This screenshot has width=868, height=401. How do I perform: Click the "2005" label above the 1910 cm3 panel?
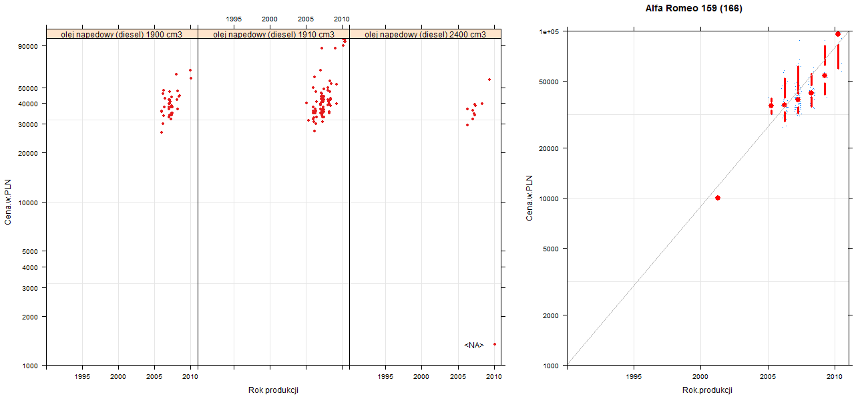pos(306,19)
